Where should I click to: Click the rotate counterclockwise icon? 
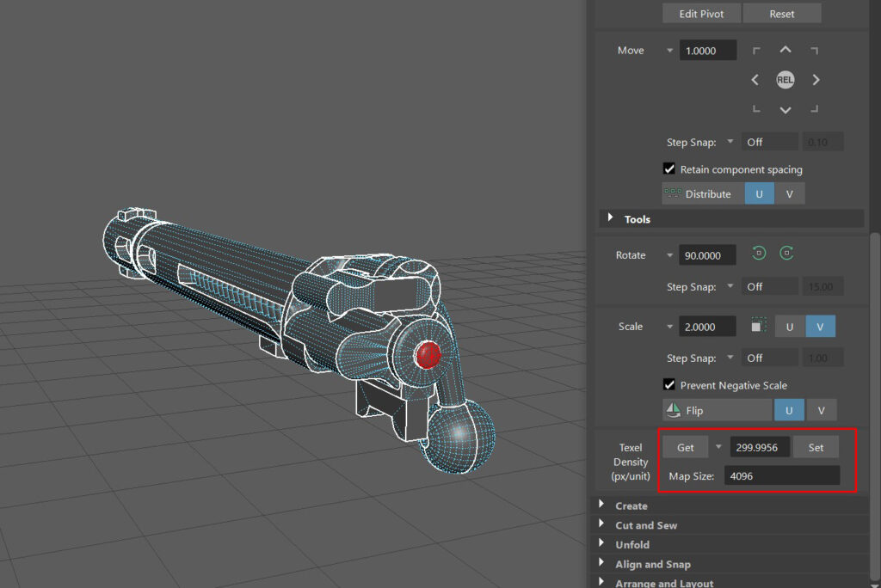click(x=759, y=254)
